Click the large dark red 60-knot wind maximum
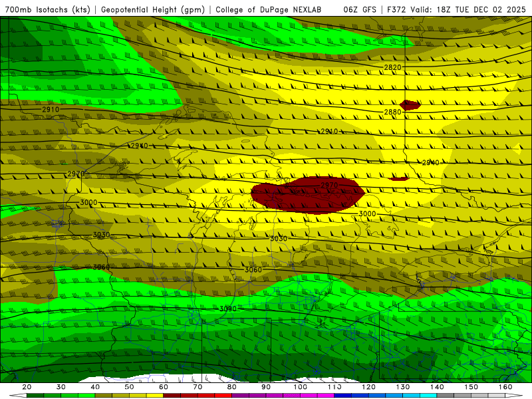The width and height of the screenshot is (532, 399). [x=307, y=196]
